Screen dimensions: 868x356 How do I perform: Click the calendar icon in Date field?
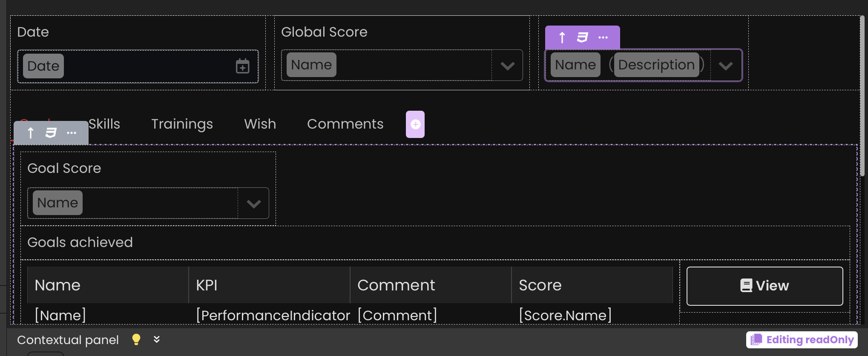(242, 66)
